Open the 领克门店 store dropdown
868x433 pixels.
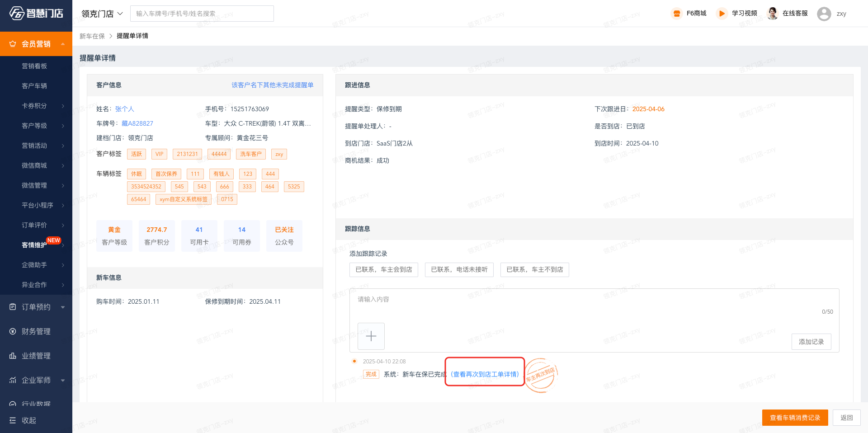pos(102,14)
